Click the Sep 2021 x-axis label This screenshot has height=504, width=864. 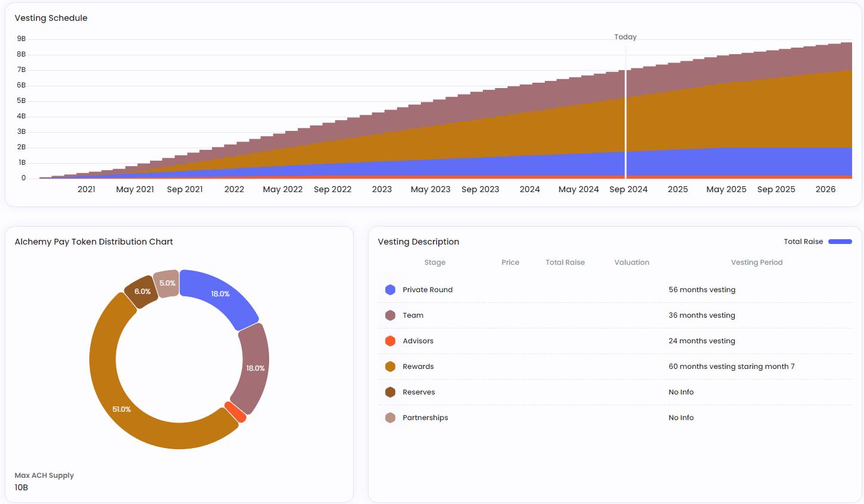(x=185, y=189)
